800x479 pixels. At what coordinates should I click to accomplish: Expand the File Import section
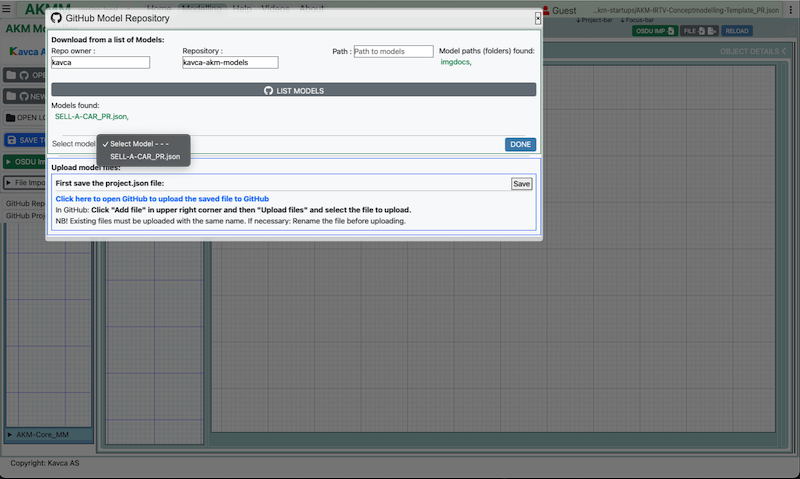pos(8,183)
